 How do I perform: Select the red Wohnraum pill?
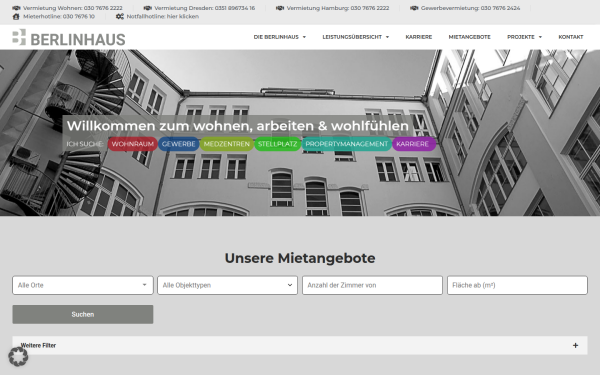click(132, 144)
